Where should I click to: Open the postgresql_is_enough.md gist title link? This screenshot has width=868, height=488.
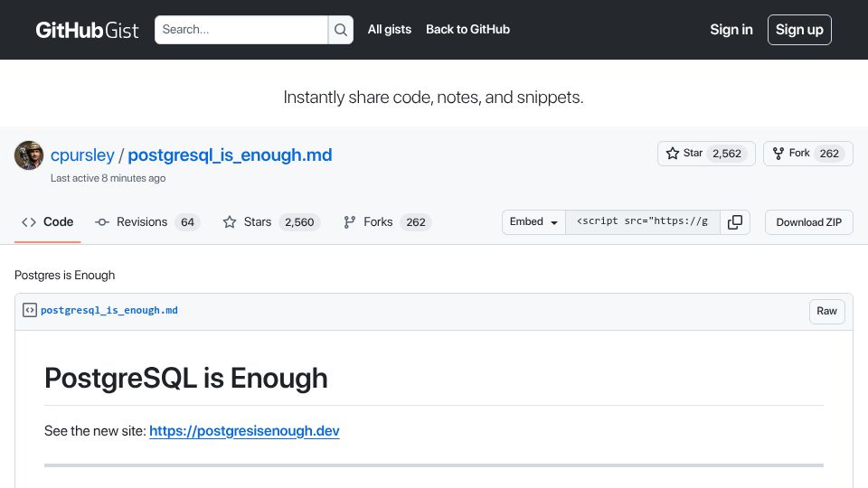(230, 155)
